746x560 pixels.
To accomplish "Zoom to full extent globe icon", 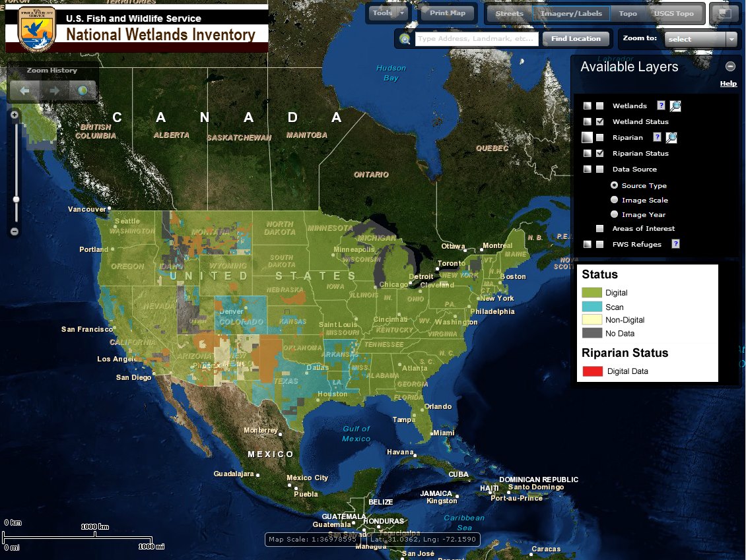I will (x=83, y=90).
